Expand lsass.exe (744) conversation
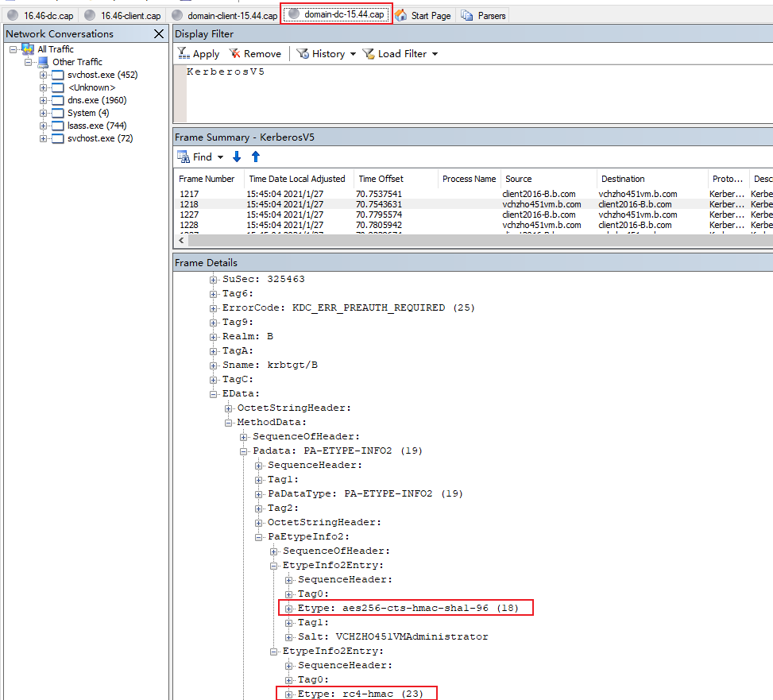The width and height of the screenshot is (773, 700). [x=44, y=126]
